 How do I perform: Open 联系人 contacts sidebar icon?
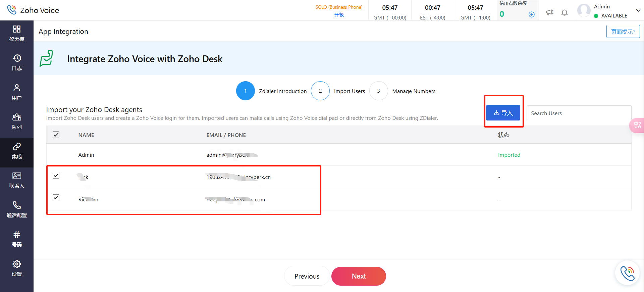17,180
